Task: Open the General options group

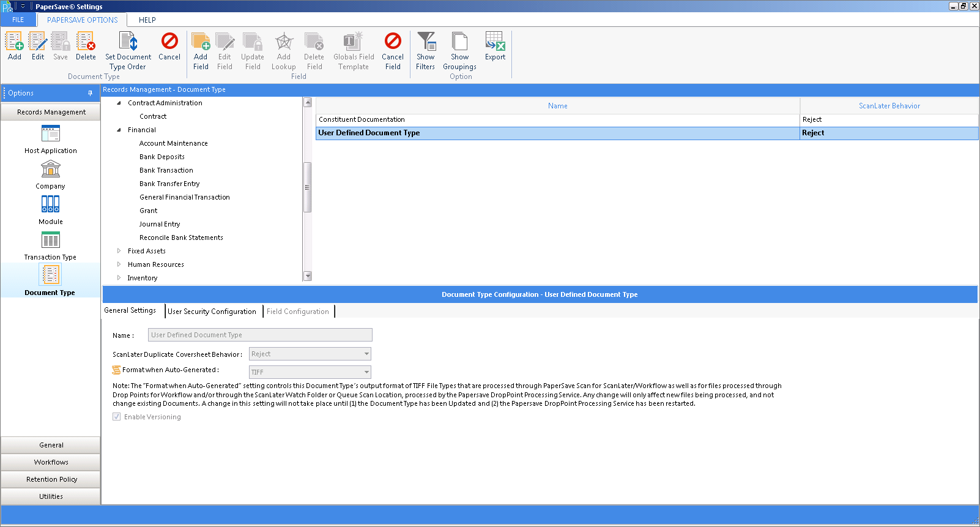Action: point(51,445)
